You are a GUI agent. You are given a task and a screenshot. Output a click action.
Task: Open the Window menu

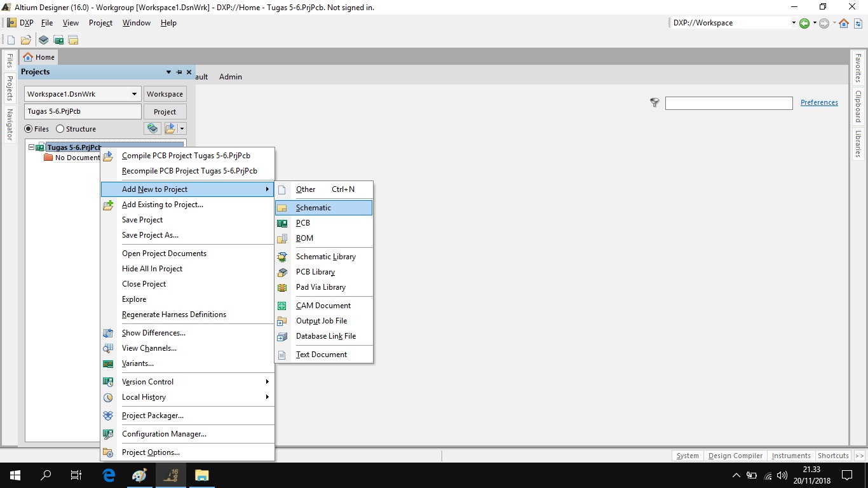pyautogui.click(x=137, y=23)
